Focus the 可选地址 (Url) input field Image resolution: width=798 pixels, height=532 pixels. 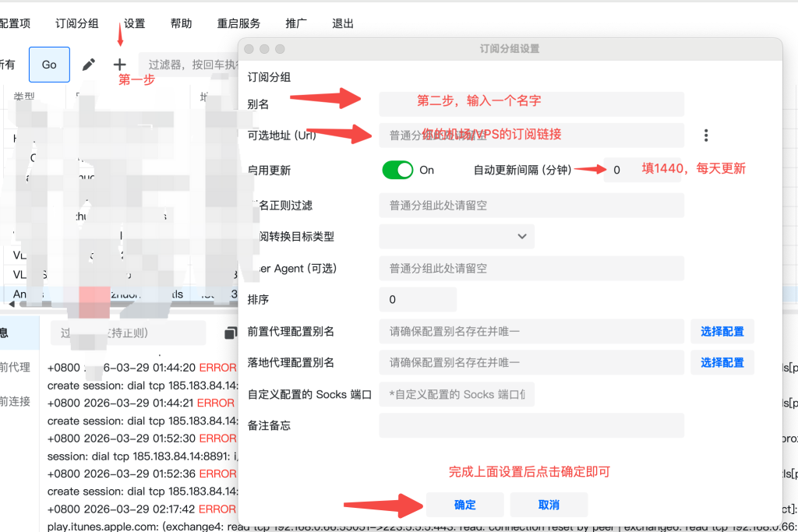click(531, 135)
